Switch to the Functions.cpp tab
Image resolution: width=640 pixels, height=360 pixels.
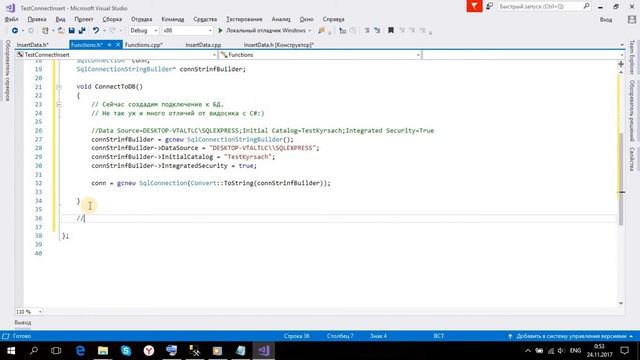click(144, 45)
